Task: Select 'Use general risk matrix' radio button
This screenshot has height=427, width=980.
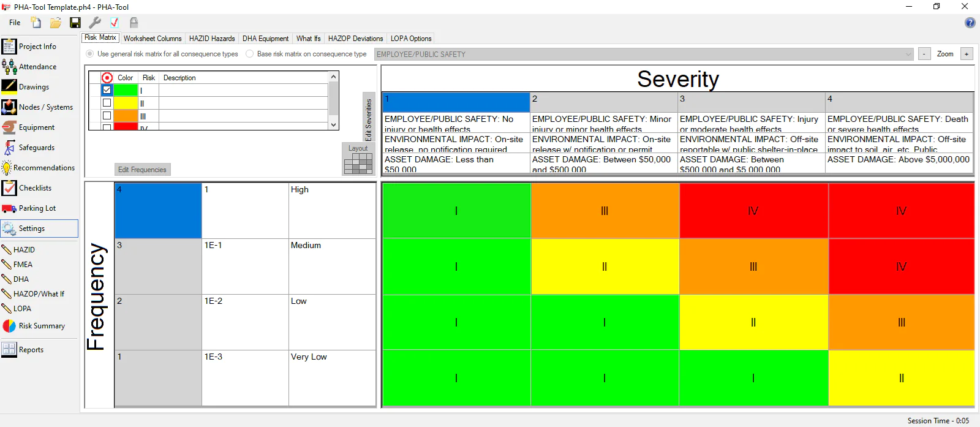Action: (x=90, y=54)
